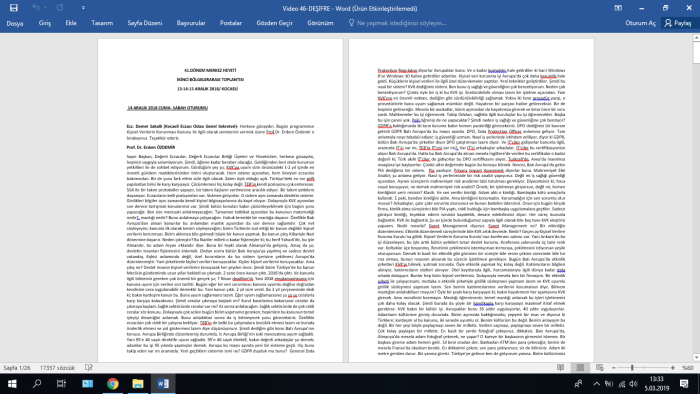
Task: Open the Gözden Geçir tab
Action: click(275, 23)
